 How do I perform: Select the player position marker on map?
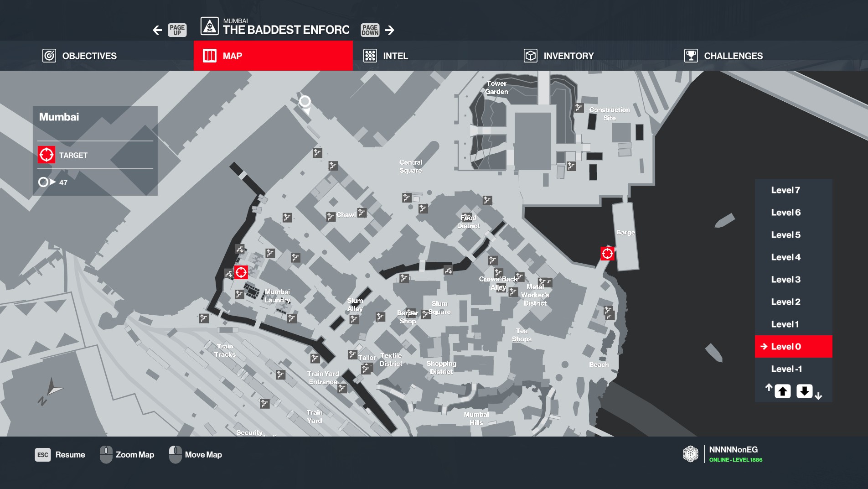[305, 101]
